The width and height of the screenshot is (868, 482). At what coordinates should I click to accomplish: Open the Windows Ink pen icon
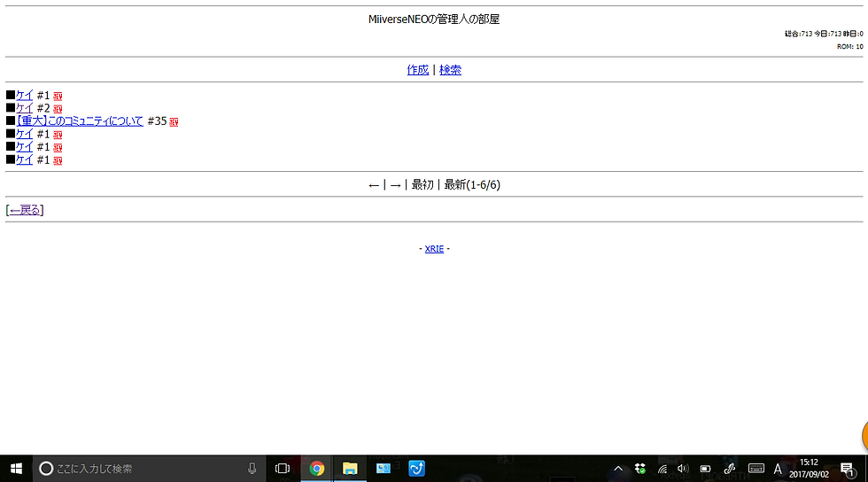pyautogui.click(x=729, y=469)
